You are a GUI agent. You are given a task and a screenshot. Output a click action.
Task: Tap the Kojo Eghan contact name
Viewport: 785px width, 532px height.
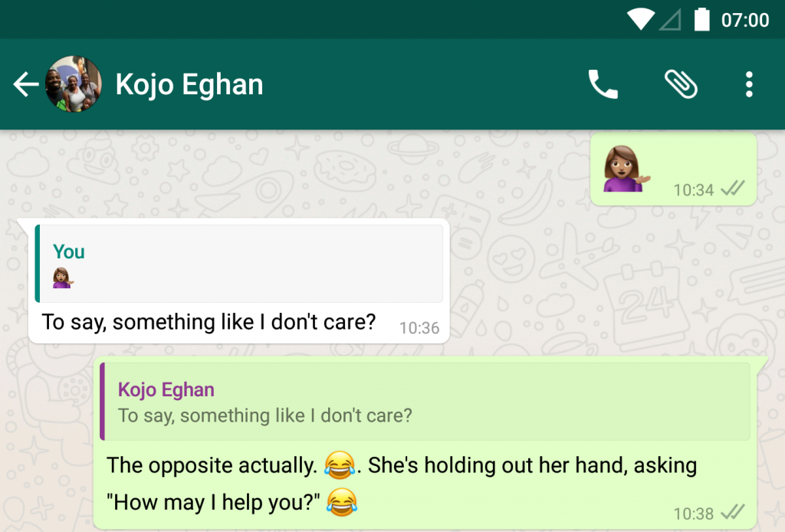coord(189,84)
